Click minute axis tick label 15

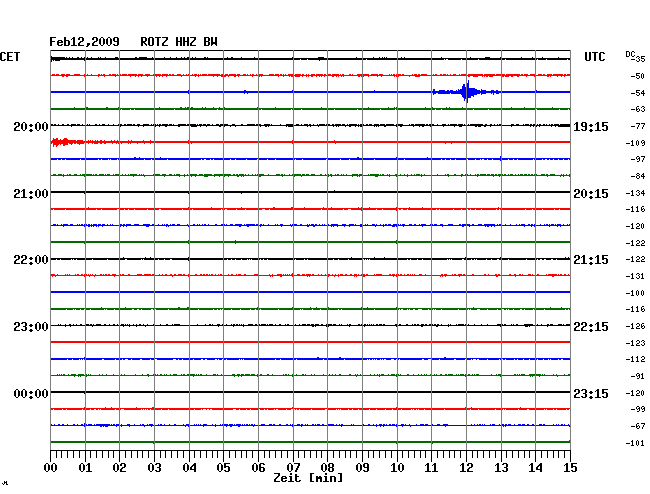tap(570, 468)
